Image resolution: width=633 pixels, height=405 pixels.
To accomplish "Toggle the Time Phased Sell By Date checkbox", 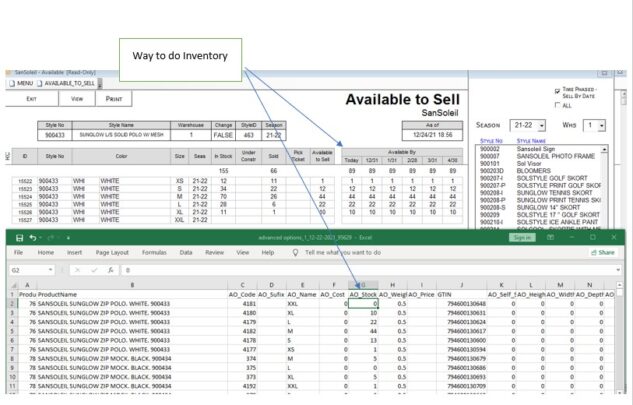I will pyautogui.click(x=557, y=91).
